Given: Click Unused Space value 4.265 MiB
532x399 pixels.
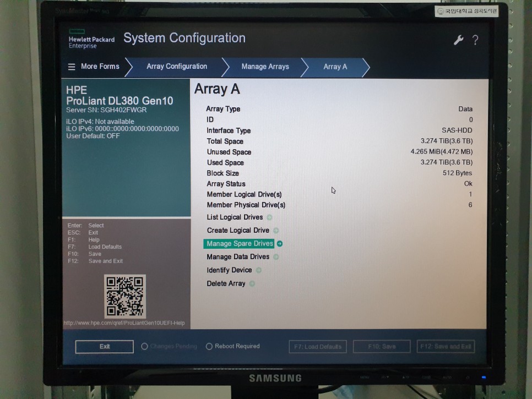Looking at the screenshot, I should pyautogui.click(x=442, y=151).
